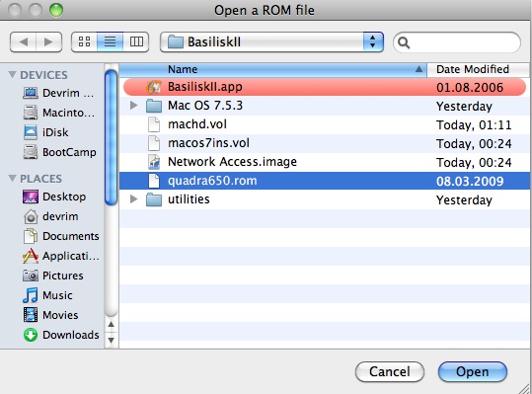This screenshot has width=532, height=394.
Task: Expand the utilities folder
Action: 133,198
